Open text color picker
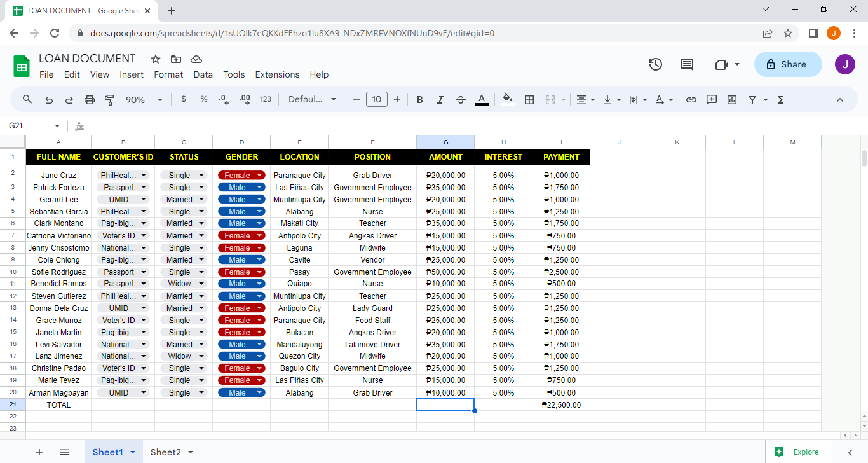Viewport: 868px width, 463px height. [x=482, y=100]
